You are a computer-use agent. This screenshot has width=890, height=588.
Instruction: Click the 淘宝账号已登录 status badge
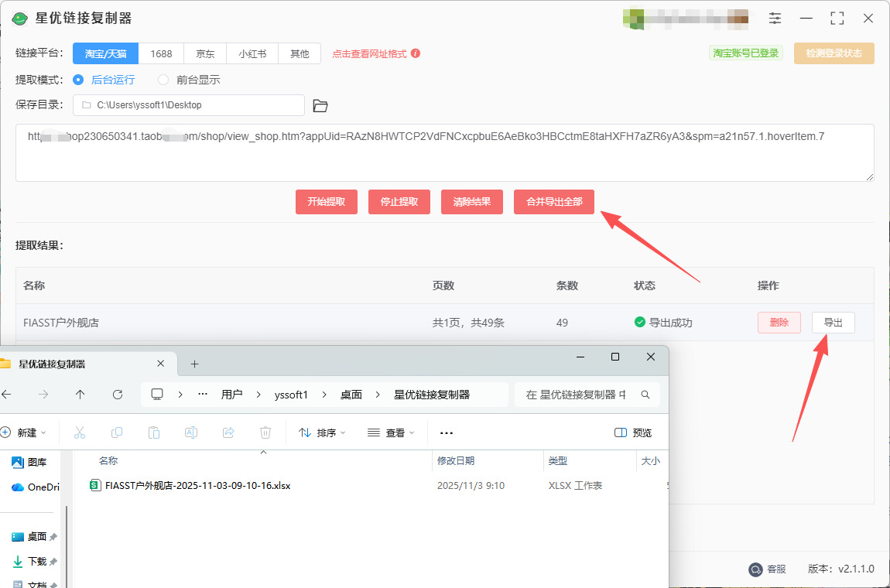(746, 53)
